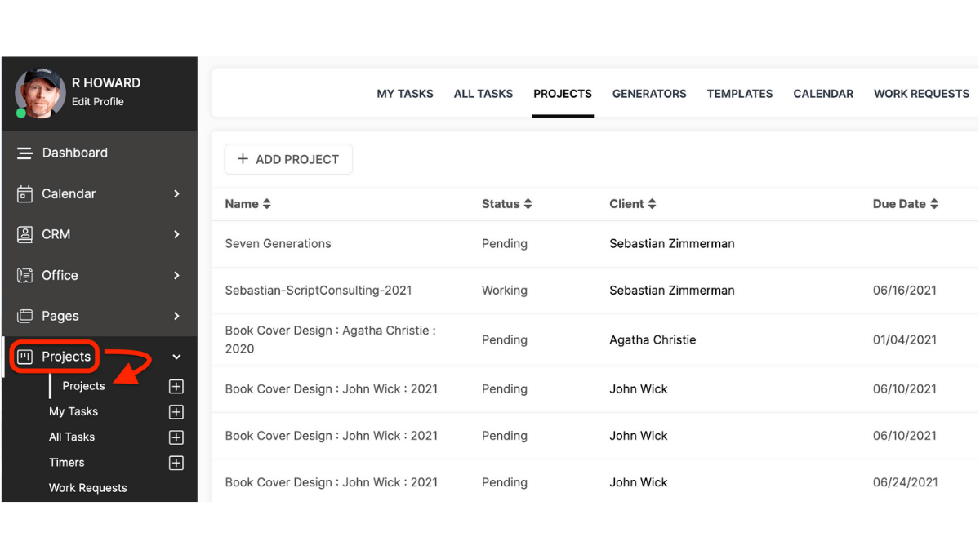Click the Office icon in the sidebar

(25, 275)
